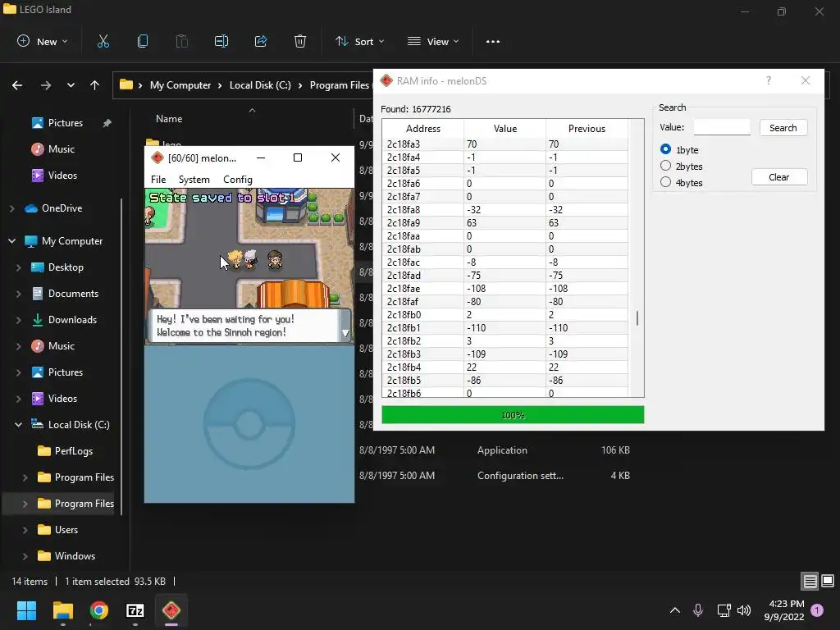Click the RAM table vertical scrollbar handle
Viewport: 840px width, 630px height.
pos(637,318)
